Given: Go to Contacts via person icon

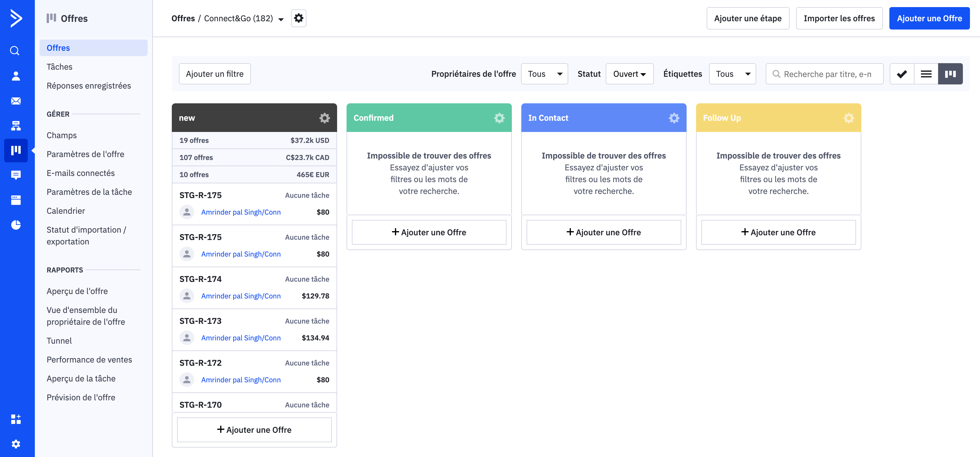Looking at the screenshot, I should [x=15, y=76].
